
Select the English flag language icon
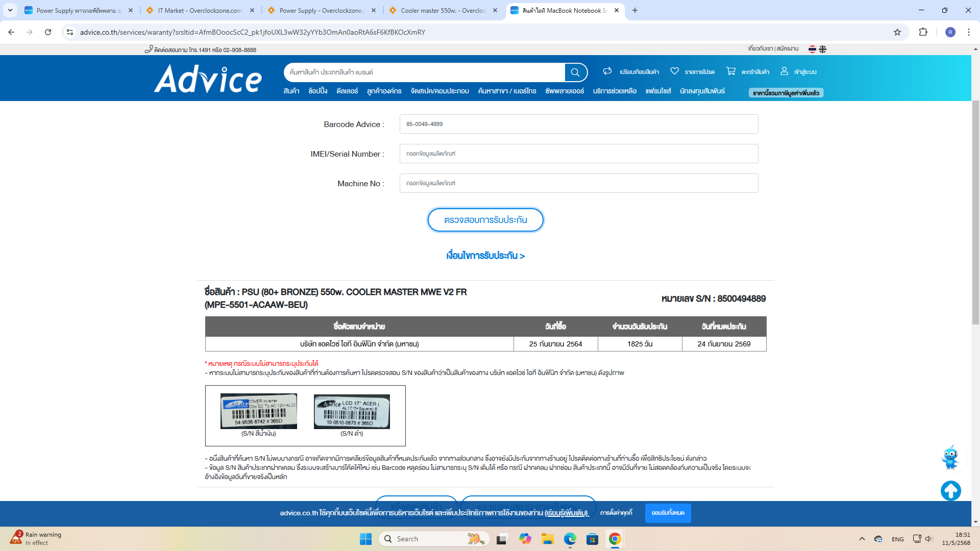(822, 49)
